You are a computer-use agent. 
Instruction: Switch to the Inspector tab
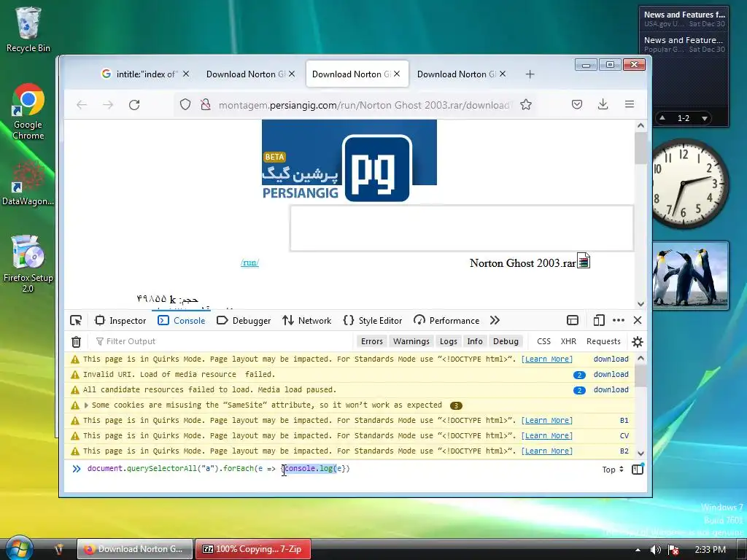(120, 321)
